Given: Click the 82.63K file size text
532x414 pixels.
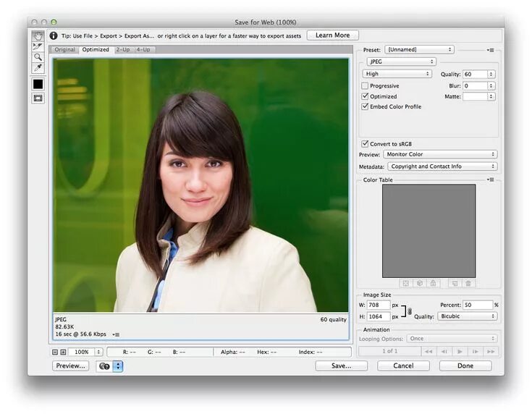Looking at the screenshot, I should click(64, 327).
